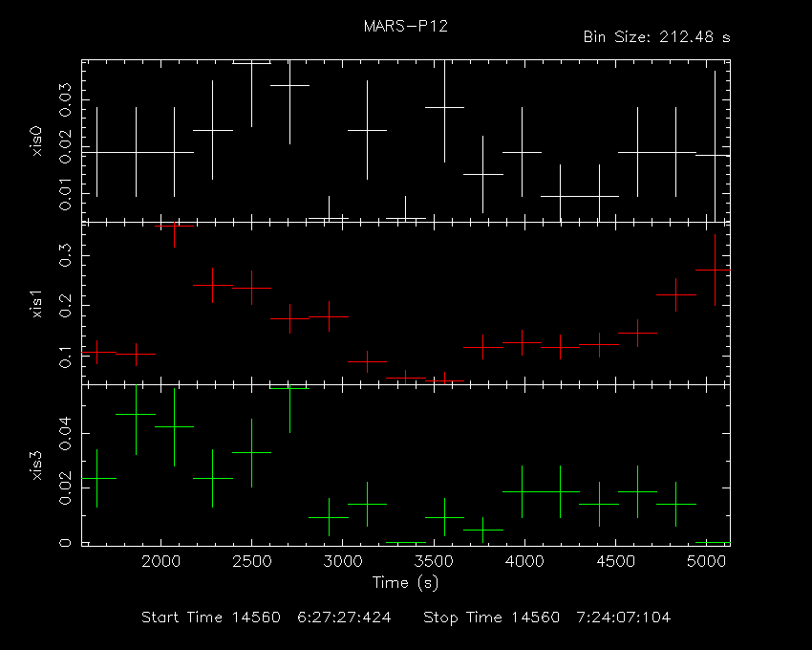Click xis0 y-axis tick value 0.02
Screen dimensions: 812x650
pyautogui.click(x=65, y=146)
